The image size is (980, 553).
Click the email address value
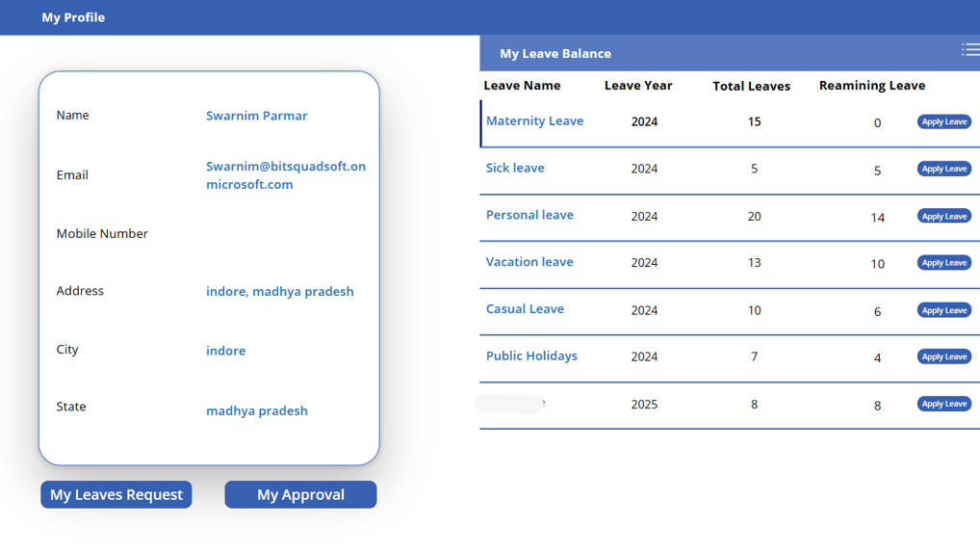coord(285,175)
